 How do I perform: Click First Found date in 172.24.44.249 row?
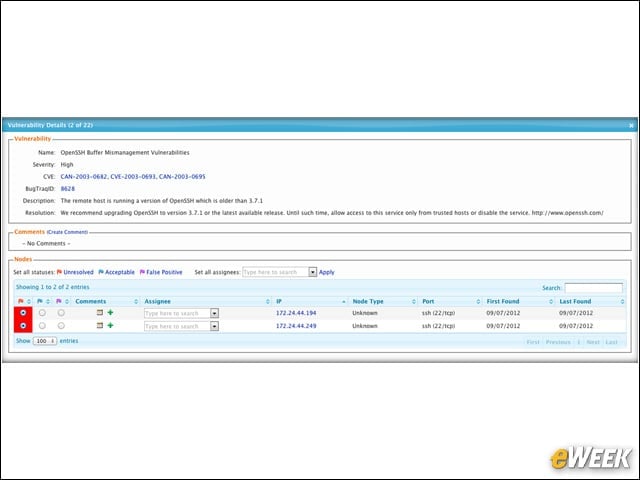(503, 326)
